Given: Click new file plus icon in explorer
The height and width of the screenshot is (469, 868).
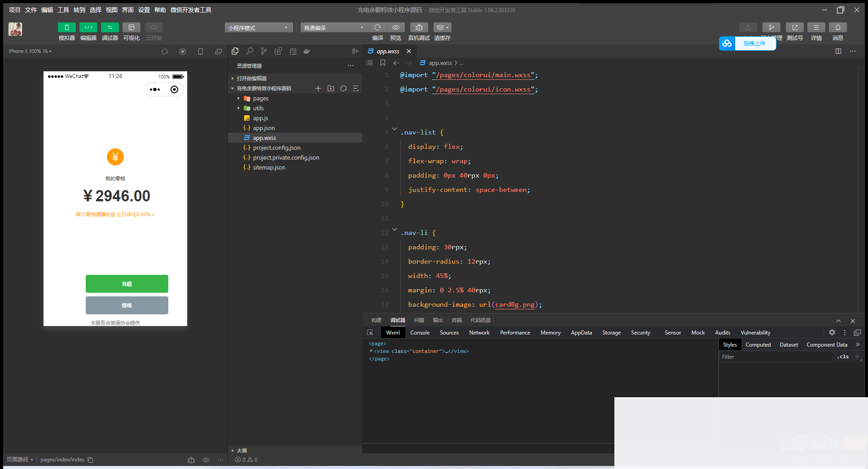Looking at the screenshot, I should point(318,88).
